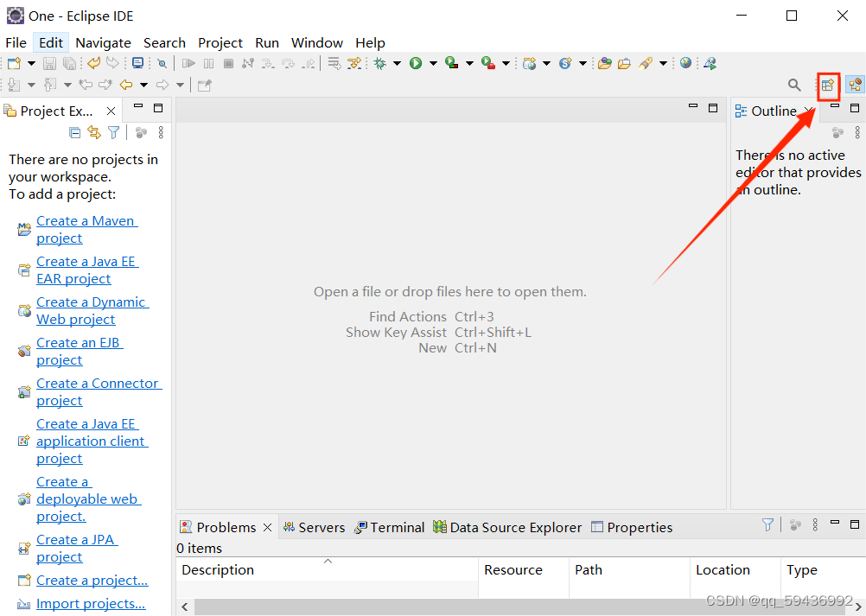Open the Back history dropdown arrow
Screen dimensions: 866x616
(x=143, y=85)
